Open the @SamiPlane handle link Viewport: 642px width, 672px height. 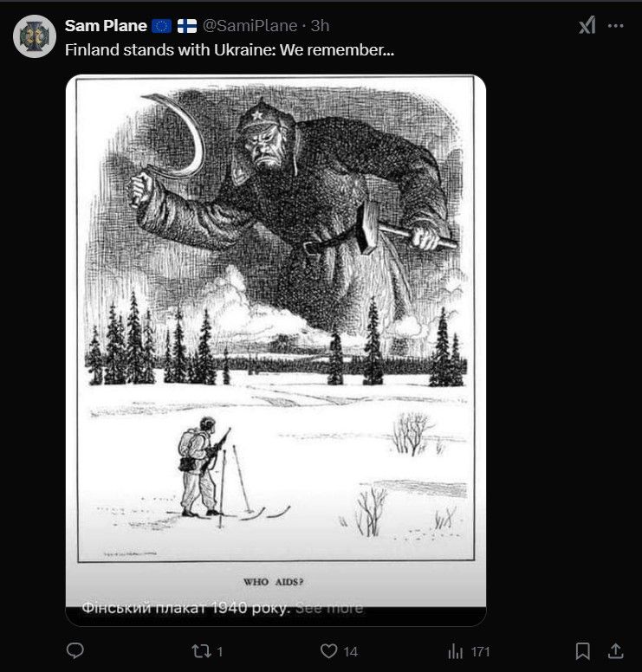click(250, 26)
